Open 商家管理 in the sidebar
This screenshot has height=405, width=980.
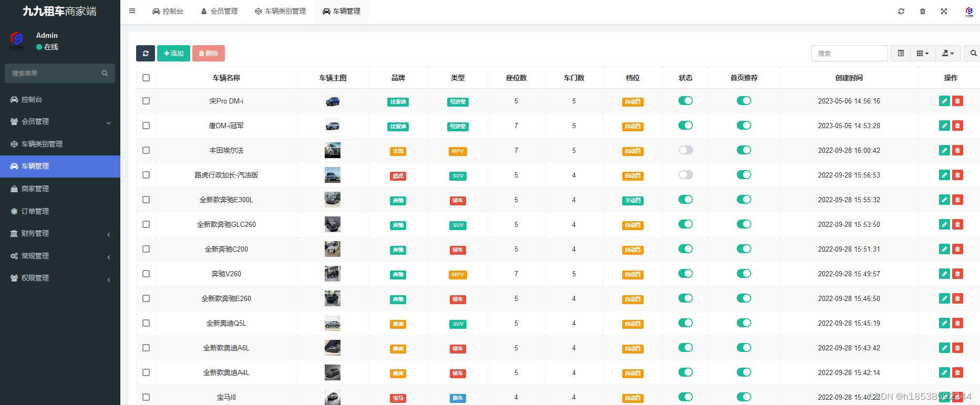click(x=60, y=189)
